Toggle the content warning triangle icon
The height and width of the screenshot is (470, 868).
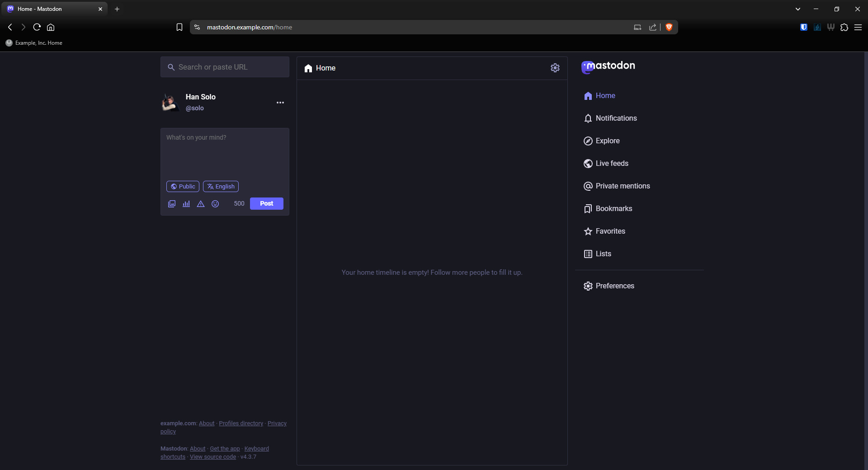201,204
